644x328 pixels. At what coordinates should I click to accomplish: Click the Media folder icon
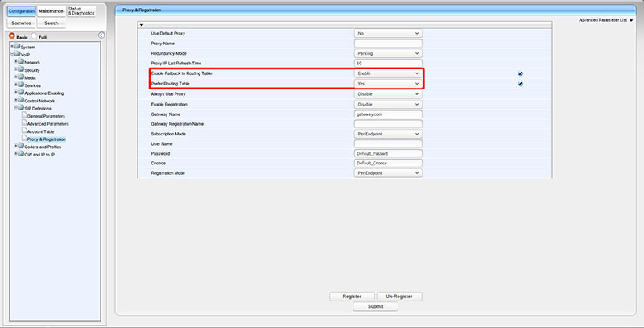(21, 77)
